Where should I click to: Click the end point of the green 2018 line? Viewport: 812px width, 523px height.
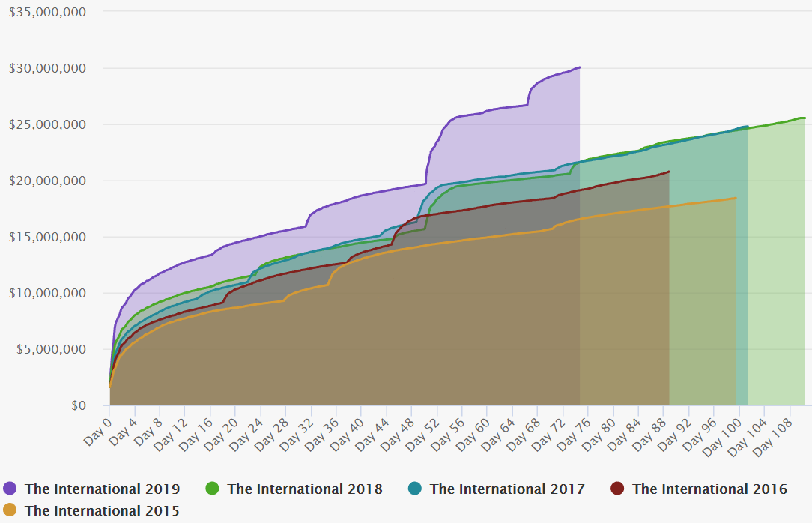pyautogui.click(x=805, y=118)
